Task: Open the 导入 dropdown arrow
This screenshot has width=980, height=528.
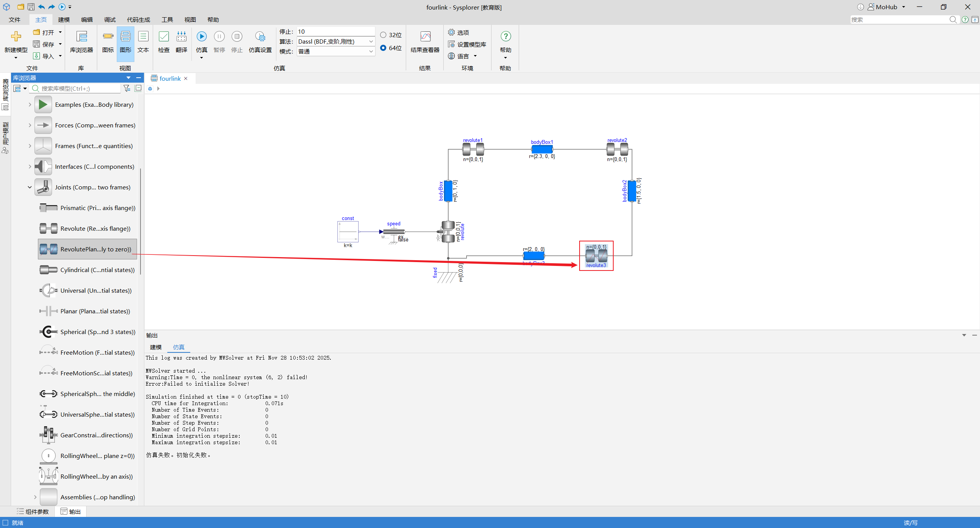Action: tap(60, 56)
